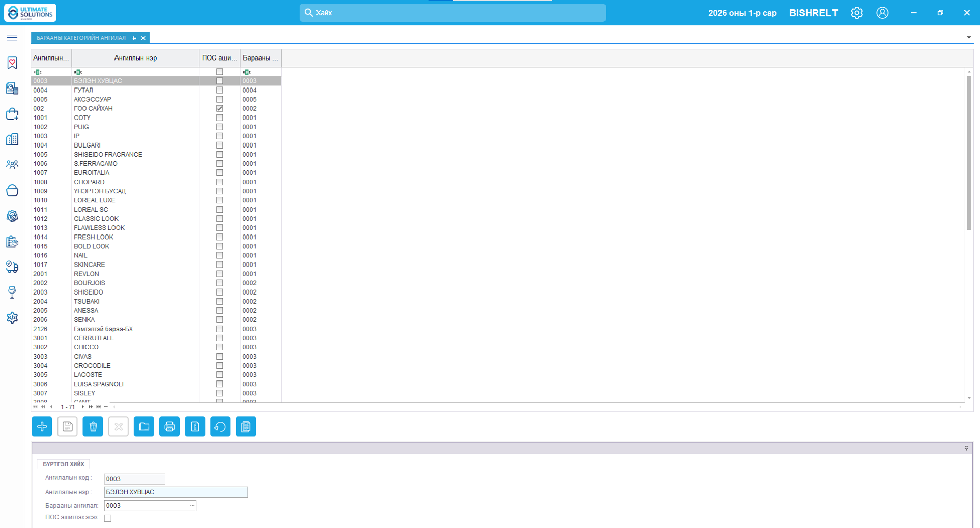Open the hamburger menu in sidebar

coord(12,38)
